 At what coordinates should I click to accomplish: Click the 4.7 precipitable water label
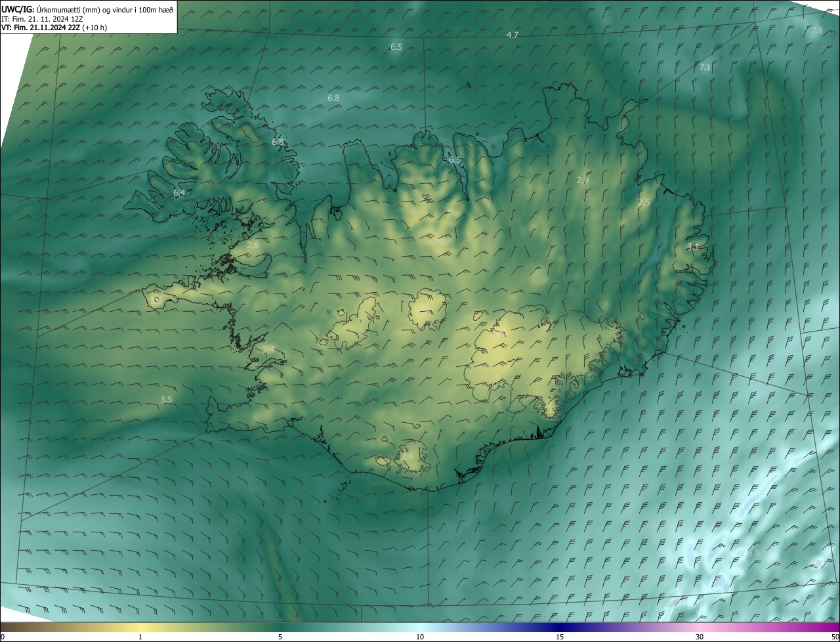[x=513, y=35]
